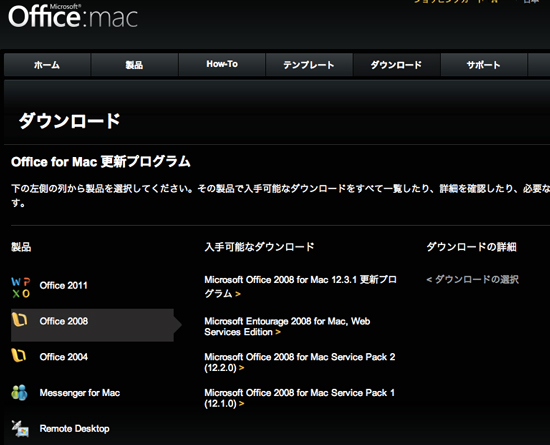Open the テンプレート tab

tap(309, 65)
